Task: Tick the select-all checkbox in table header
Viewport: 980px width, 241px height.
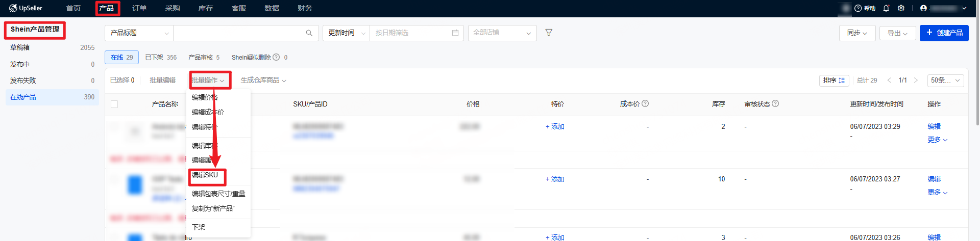Action: [x=114, y=104]
